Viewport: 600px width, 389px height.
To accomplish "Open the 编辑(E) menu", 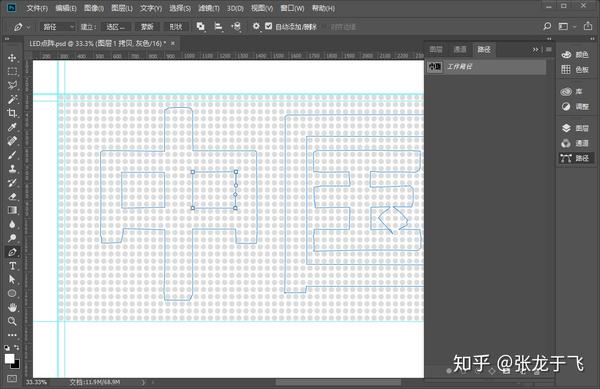I will point(66,8).
